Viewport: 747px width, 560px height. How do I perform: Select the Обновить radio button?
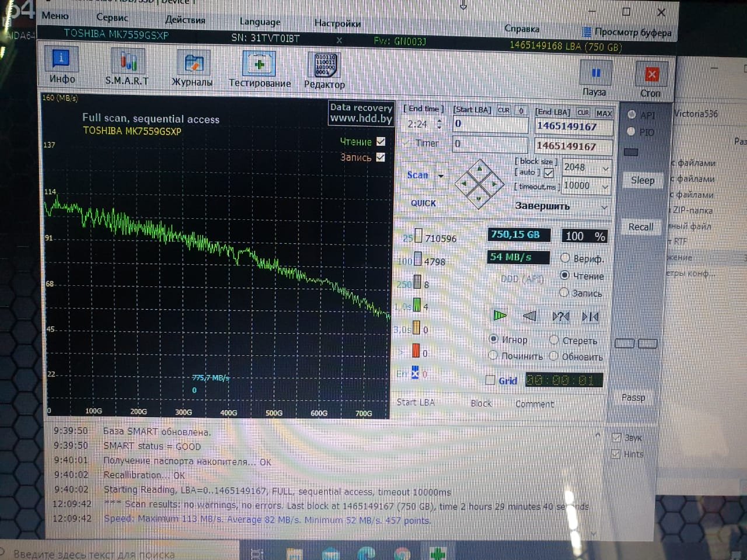[553, 356]
